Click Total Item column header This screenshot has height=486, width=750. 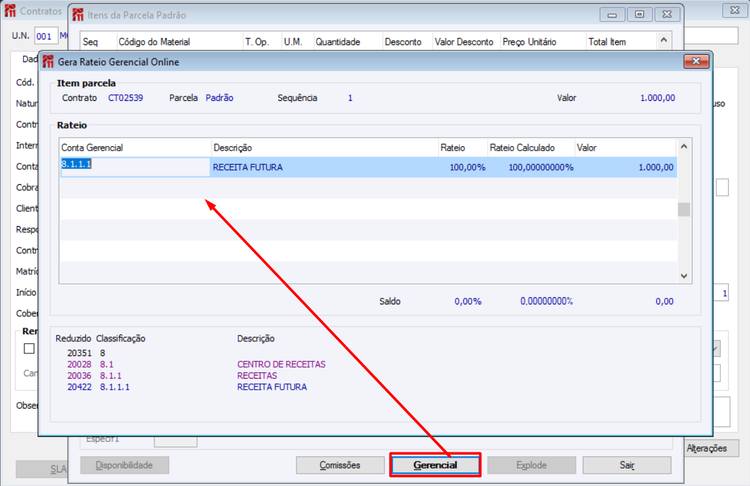[x=621, y=42]
